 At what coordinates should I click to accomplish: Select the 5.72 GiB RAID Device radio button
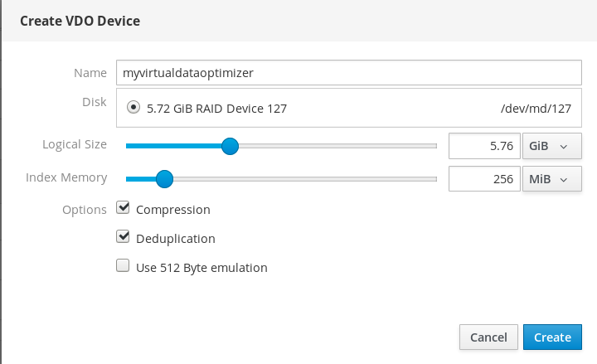tap(133, 107)
